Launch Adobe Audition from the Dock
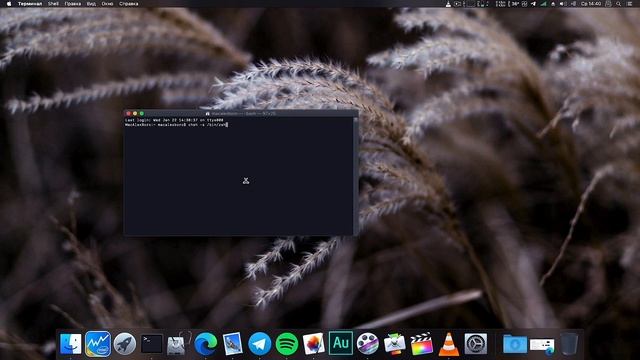The image size is (640, 360). point(341,343)
